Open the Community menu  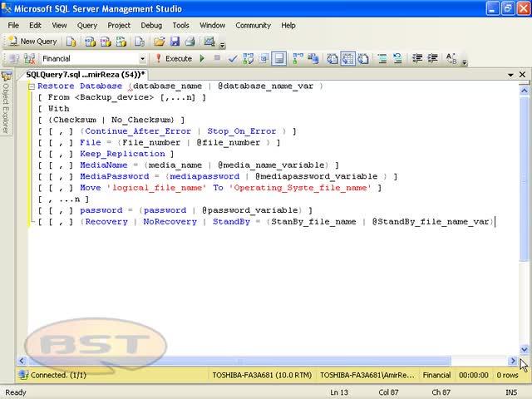tap(253, 26)
